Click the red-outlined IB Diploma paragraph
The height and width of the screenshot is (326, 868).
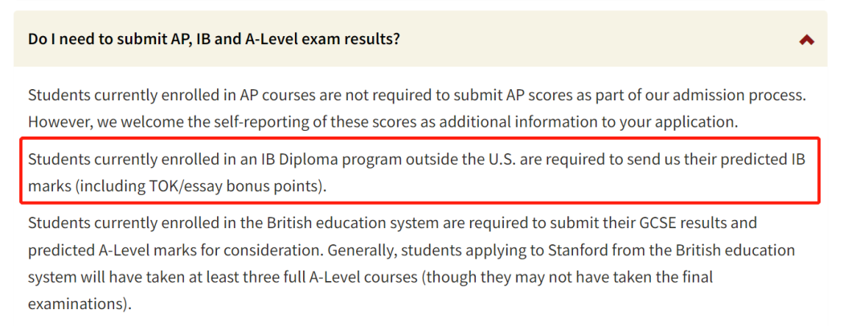coord(420,170)
